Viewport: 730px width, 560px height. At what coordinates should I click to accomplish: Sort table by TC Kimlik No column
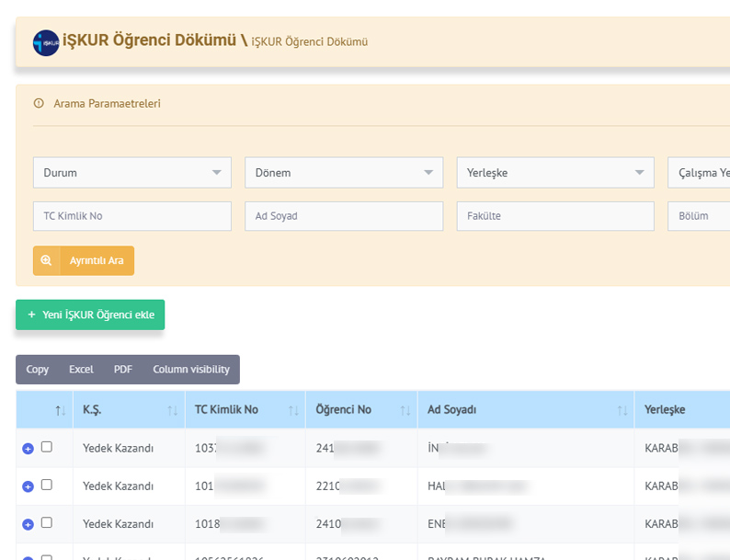point(245,409)
